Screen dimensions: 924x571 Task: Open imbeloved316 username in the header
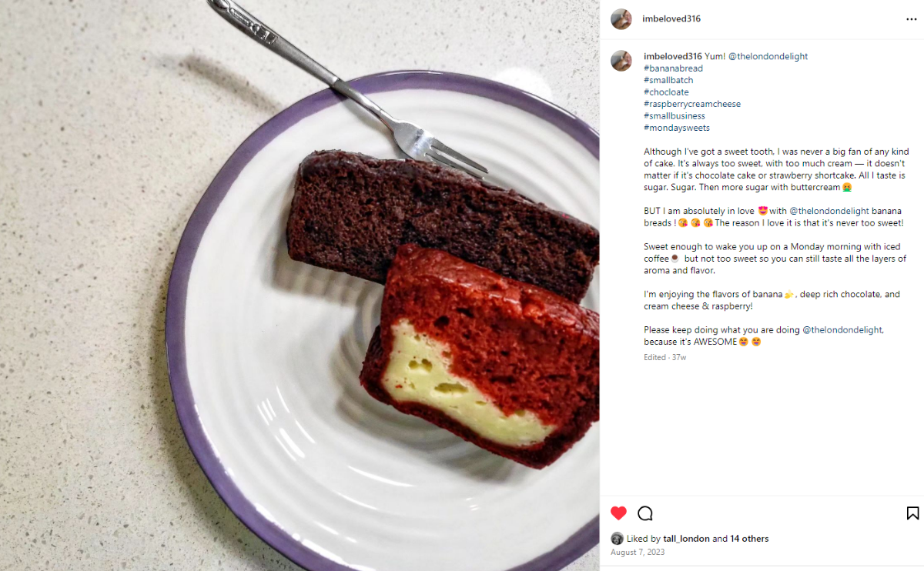point(671,19)
